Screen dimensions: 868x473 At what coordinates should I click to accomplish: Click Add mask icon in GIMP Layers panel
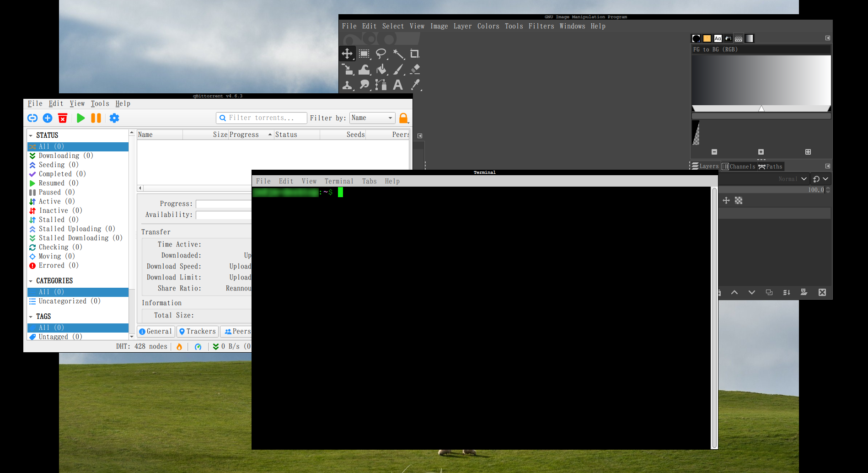[804, 292]
